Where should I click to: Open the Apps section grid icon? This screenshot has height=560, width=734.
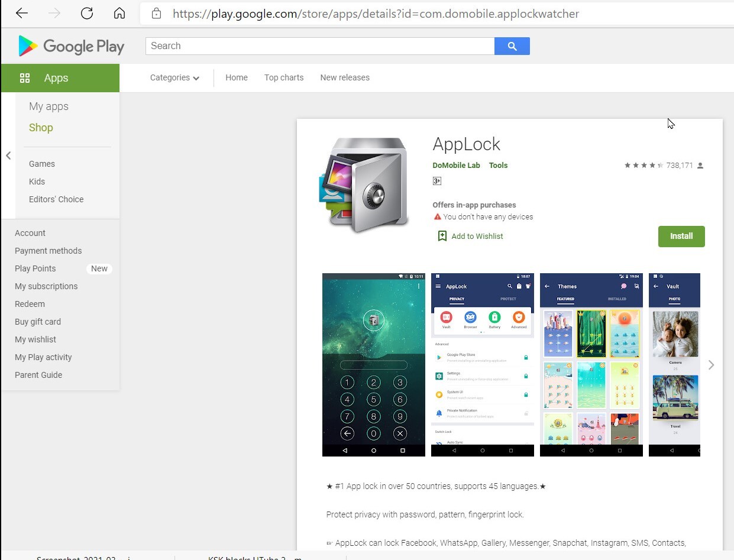click(25, 78)
